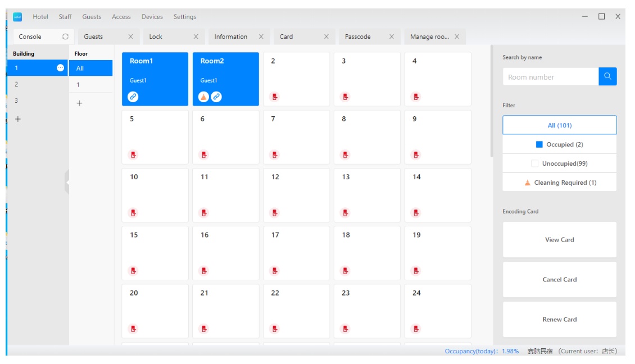Switch to the Passcode tab

[x=358, y=37]
